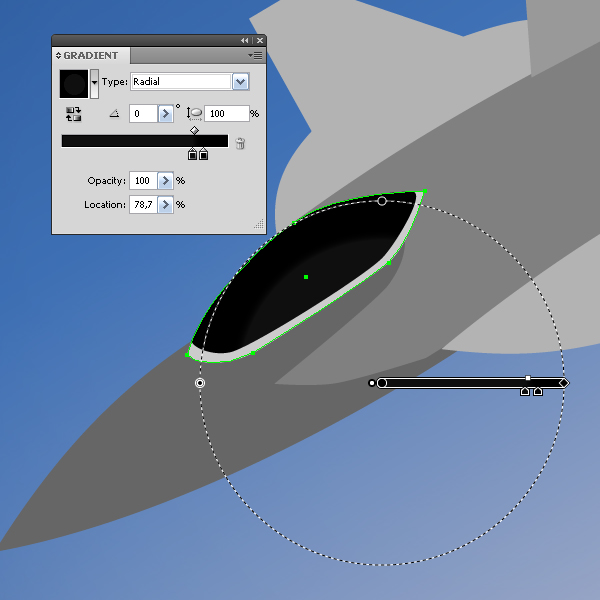
Task: Click the Location field showing 78,7
Action: point(143,205)
